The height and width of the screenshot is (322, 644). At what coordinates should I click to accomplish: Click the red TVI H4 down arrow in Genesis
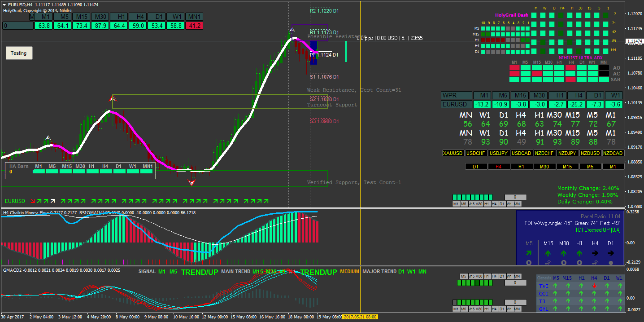pyautogui.click(x=594, y=286)
